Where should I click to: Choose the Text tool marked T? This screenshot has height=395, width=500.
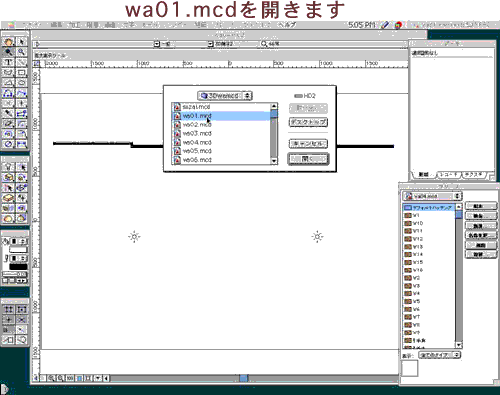(8, 62)
